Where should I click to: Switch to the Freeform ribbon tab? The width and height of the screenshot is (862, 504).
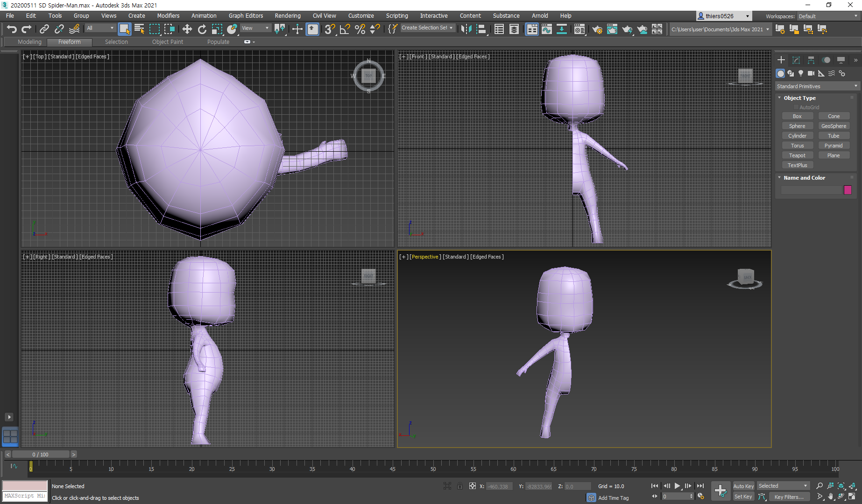click(x=69, y=42)
